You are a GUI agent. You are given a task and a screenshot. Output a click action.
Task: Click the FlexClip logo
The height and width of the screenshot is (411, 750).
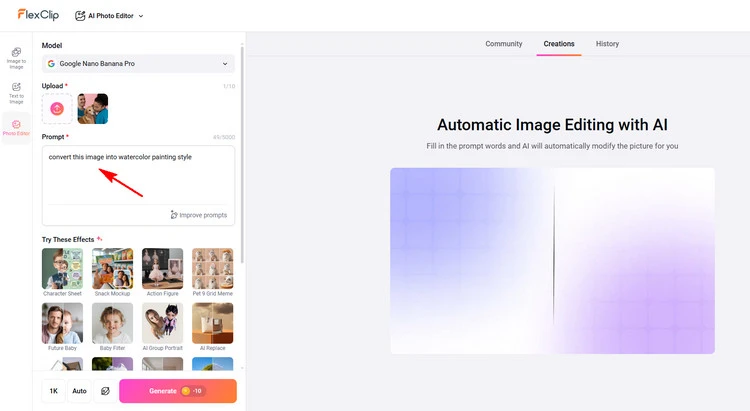37,15
